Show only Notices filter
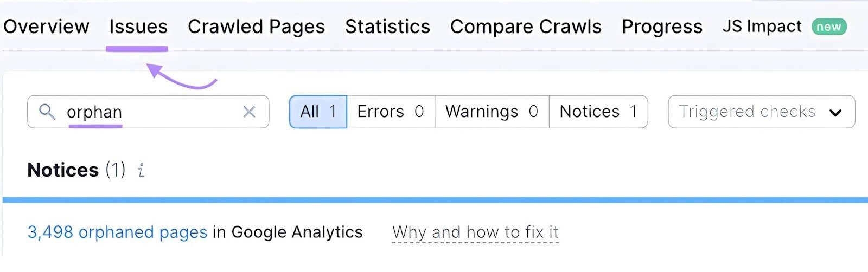 [x=598, y=112]
